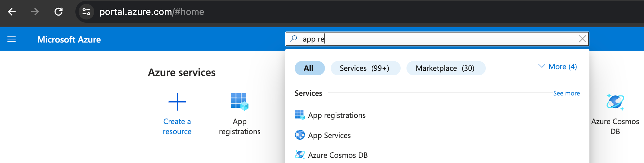
Task: Click the App registrations result icon
Action: 300,115
